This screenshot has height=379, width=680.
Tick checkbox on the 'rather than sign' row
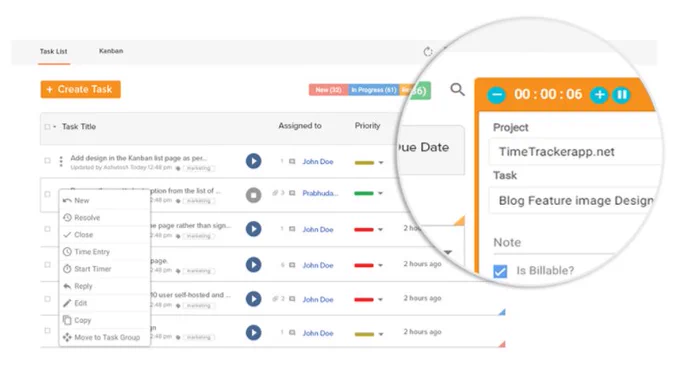pos(47,229)
